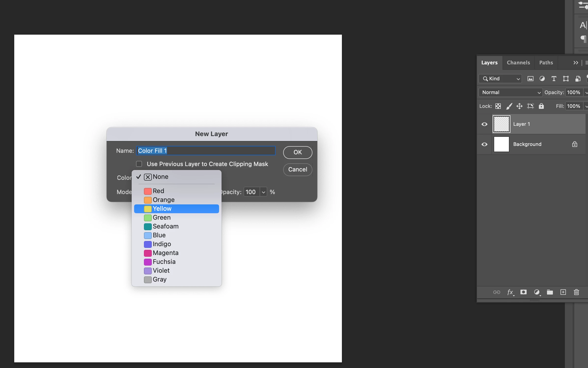
Task: Click the add layer mask icon
Action: [x=523, y=292]
